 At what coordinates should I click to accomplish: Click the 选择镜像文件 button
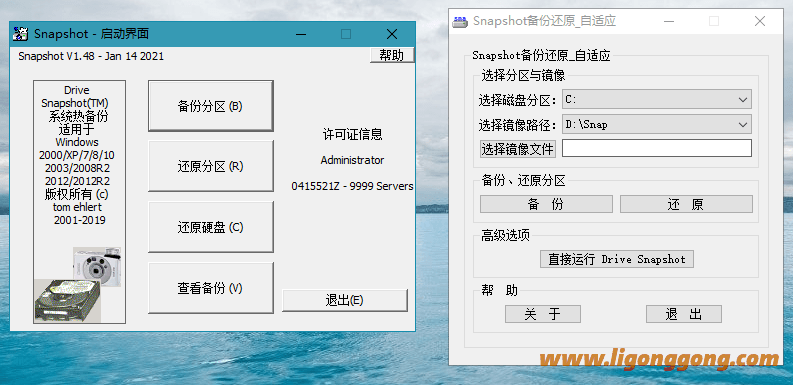click(x=518, y=149)
